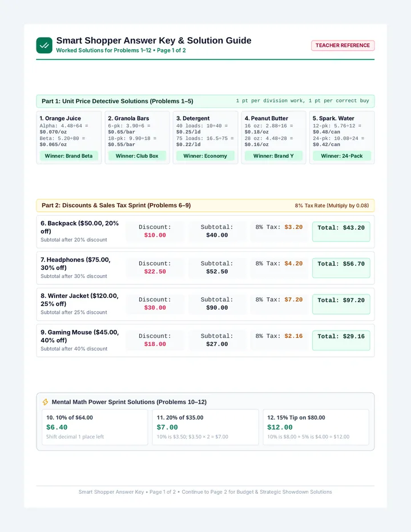Click the Detergent $0.22/ld unit price
Image resolution: width=411 pixels, height=532 pixels.
188,144
